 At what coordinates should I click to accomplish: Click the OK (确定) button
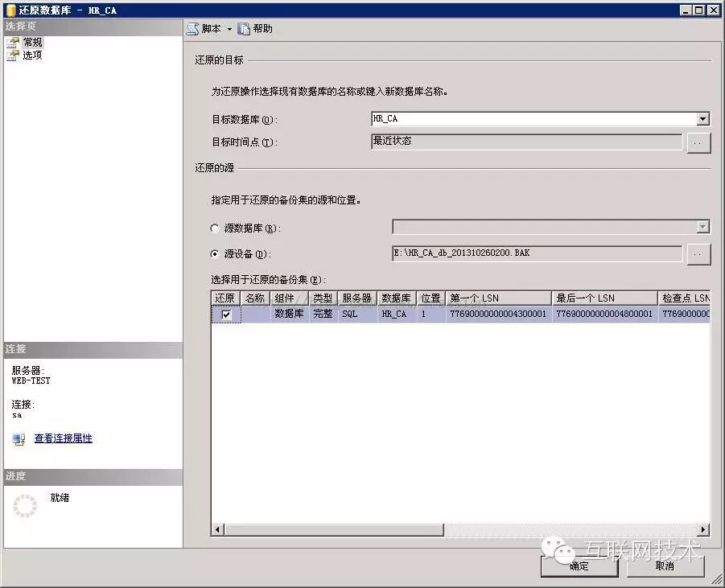point(579,566)
